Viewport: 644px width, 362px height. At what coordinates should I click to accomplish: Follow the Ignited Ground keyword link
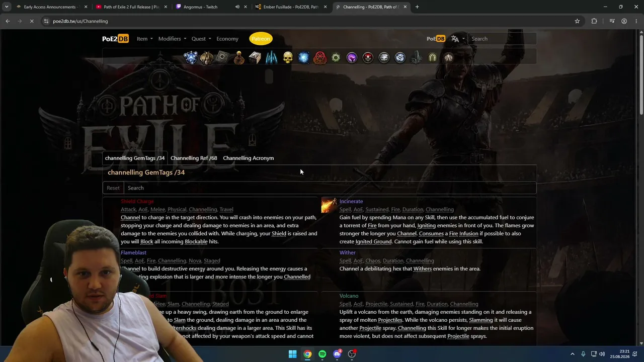point(374,241)
